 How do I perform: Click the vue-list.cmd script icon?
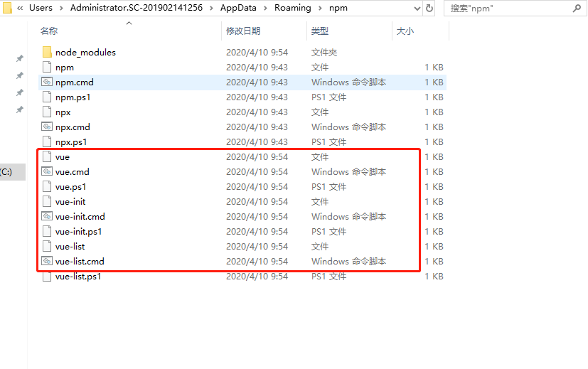47,261
